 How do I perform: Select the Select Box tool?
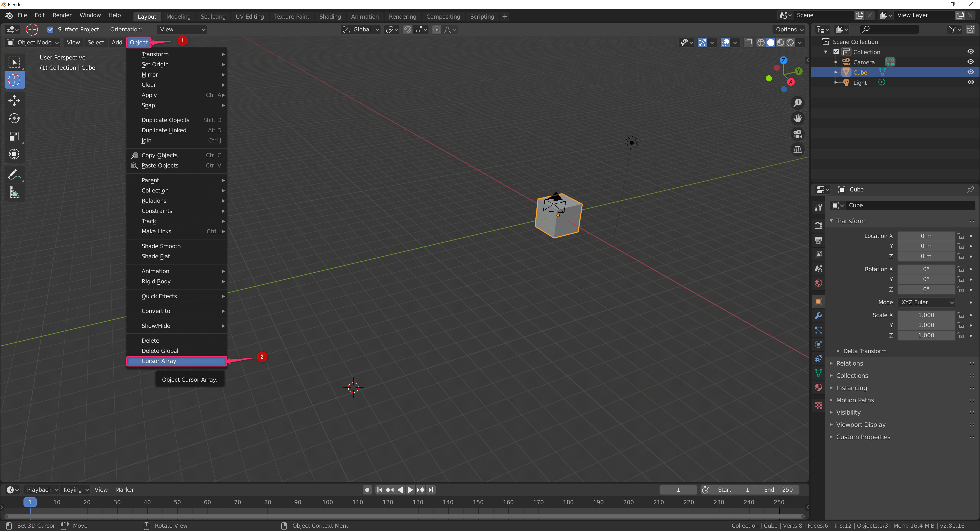click(x=15, y=63)
